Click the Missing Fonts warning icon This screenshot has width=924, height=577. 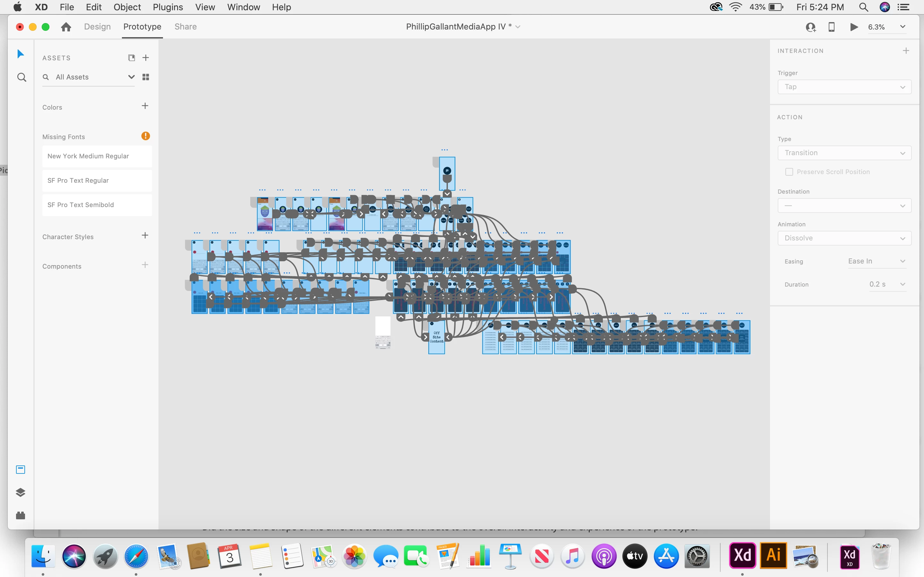click(145, 136)
